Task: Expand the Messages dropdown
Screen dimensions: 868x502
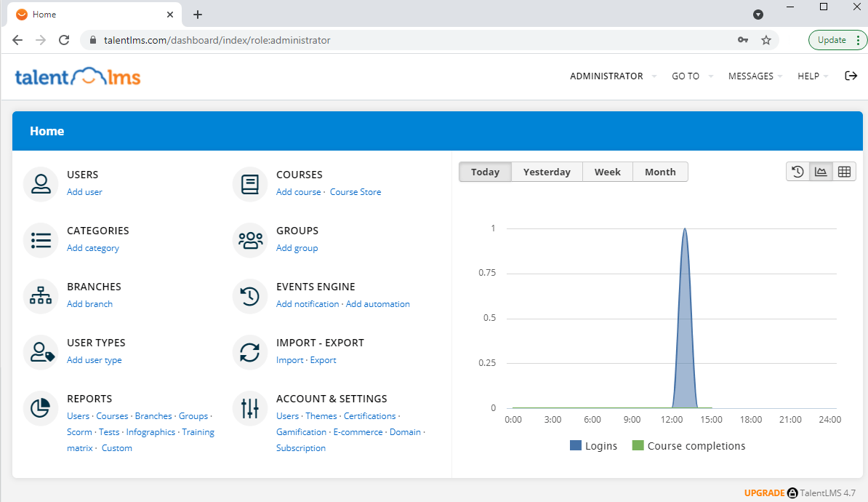Action: click(755, 76)
